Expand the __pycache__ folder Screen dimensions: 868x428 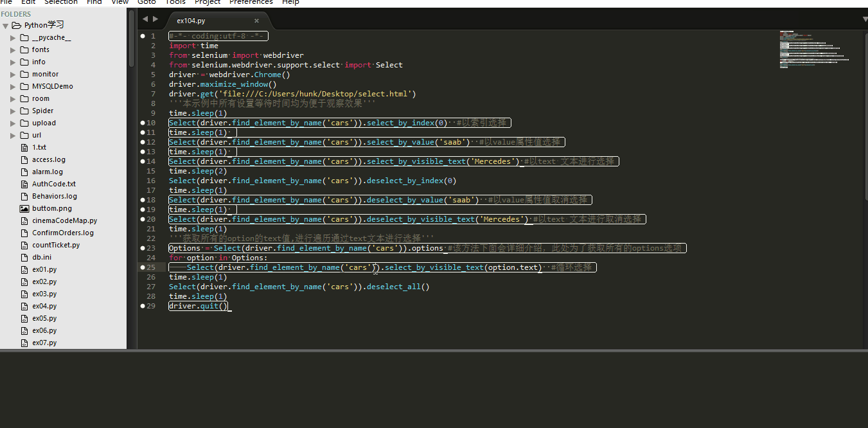[13, 37]
